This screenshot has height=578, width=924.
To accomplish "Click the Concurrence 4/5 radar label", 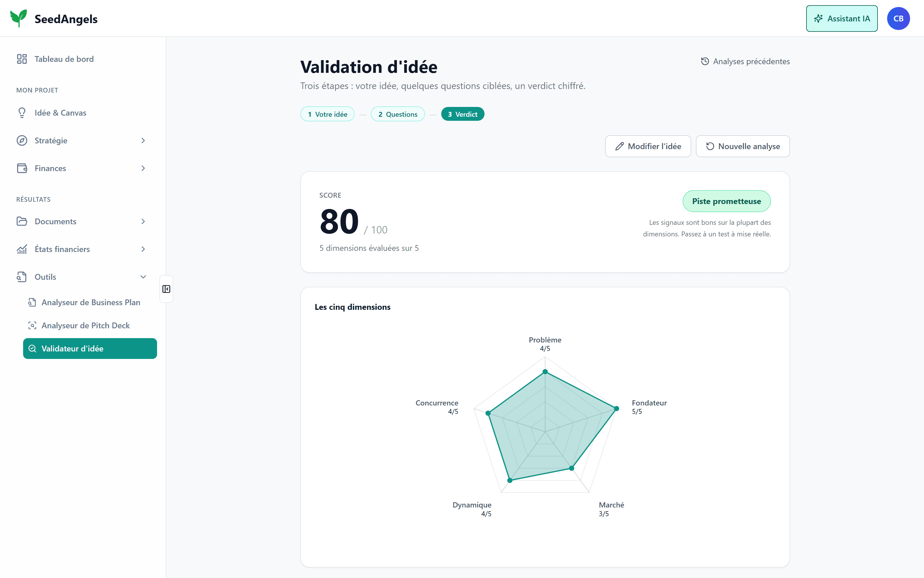I will point(437,407).
